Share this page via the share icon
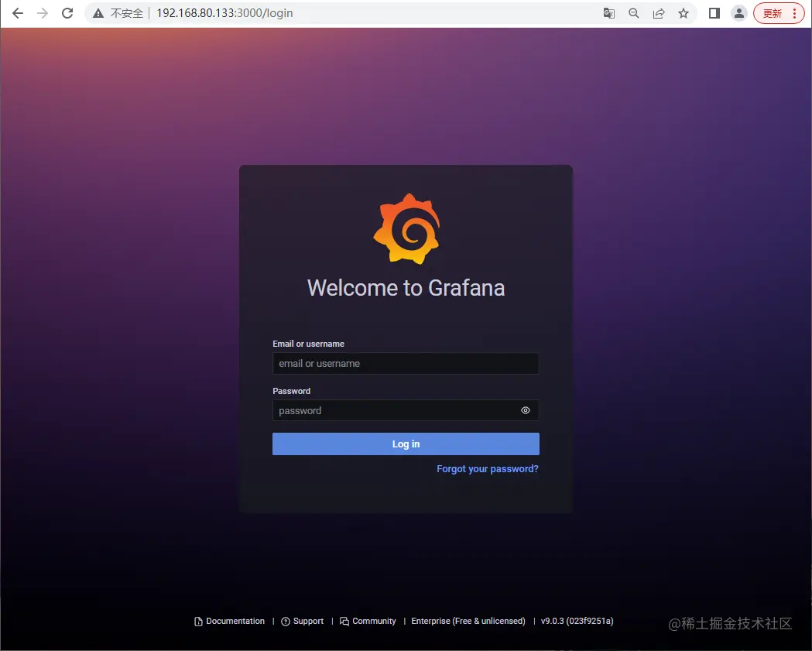The image size is (812, 651). coord(659,13)
